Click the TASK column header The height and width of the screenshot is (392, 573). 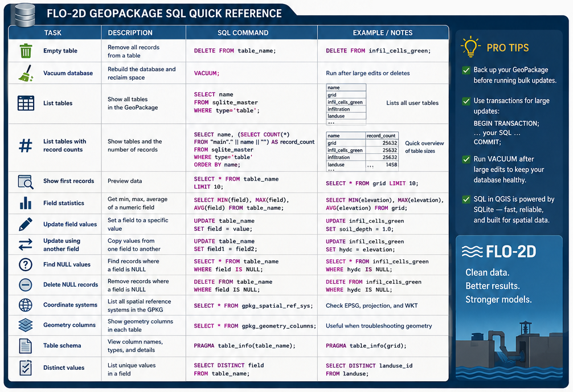pos(52,32)
